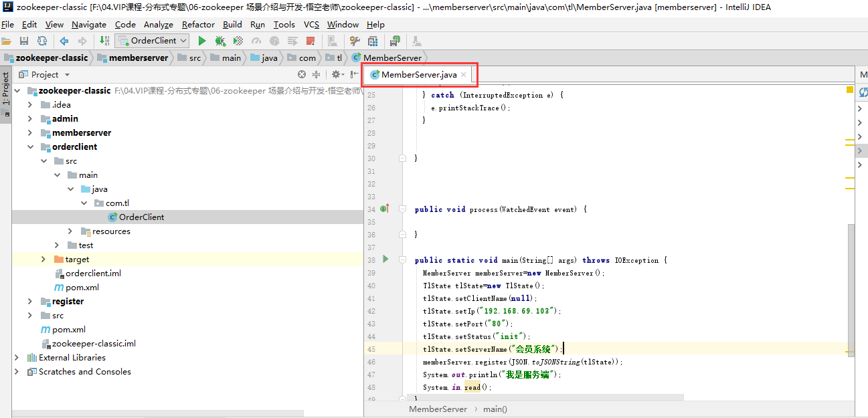Viewport: 868px width, 418px height.
Task: Click memberserver in navigation bar
Action: point(133,58)
